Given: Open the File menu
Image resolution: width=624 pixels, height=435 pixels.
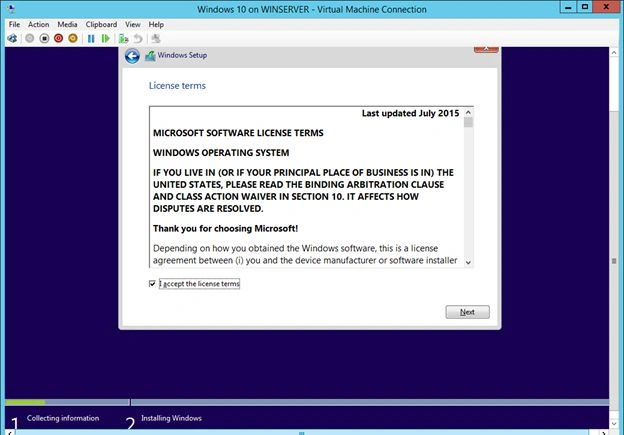Looking at the screenshot, I should (x=14, y=24).
